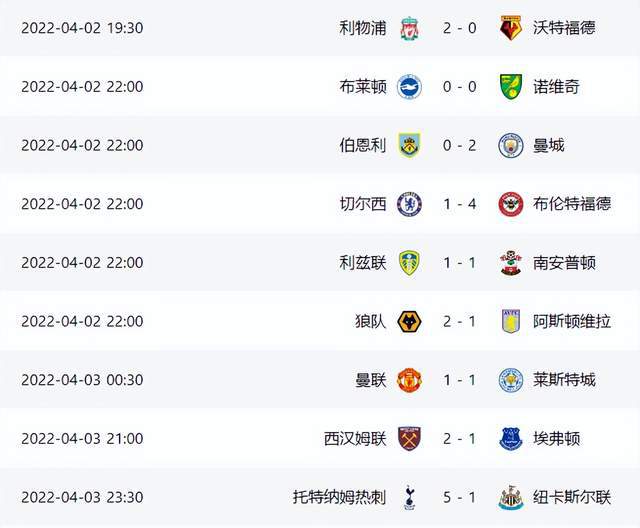Screen dimensions: 640x528
Task: Select the 2022-04-03 00:30 match row
Action: [x=320, y=380]
